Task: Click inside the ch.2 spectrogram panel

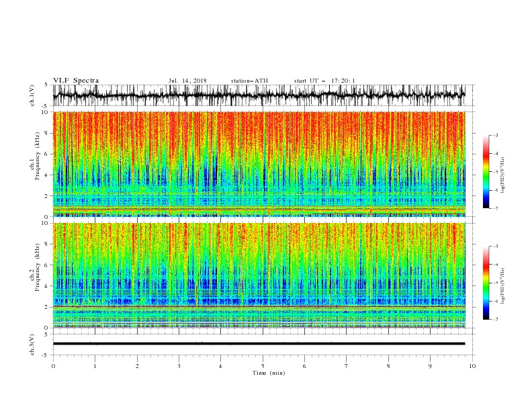Action: pos(259,275)
